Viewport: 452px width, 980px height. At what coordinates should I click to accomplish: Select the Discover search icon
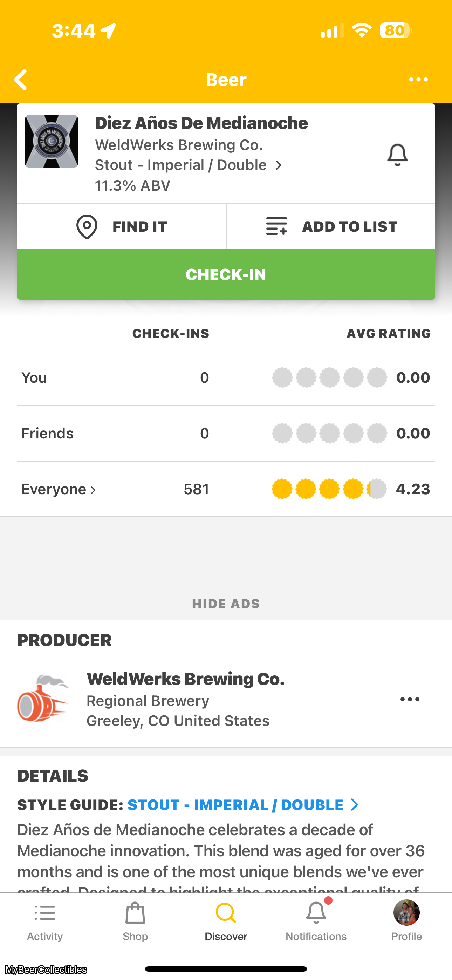tap(226, 913)
